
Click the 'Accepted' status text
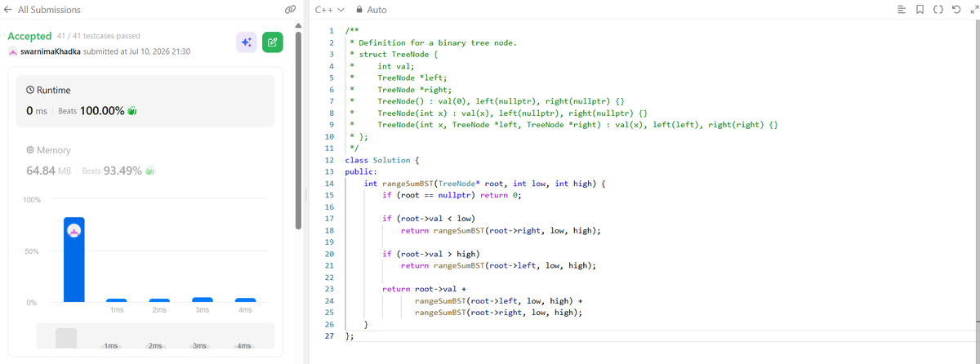29,36
